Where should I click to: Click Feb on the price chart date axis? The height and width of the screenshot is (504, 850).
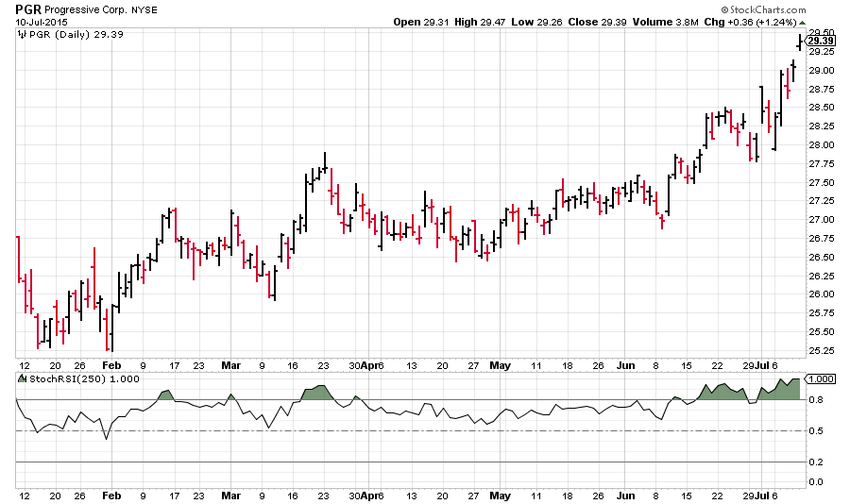(x=111, y=366)
